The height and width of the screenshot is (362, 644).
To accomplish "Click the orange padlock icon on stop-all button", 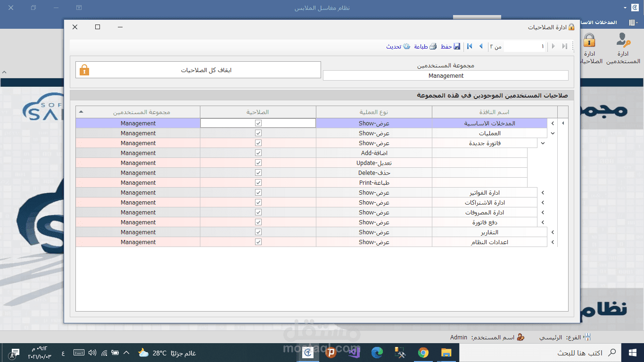I will pos(84,70).
